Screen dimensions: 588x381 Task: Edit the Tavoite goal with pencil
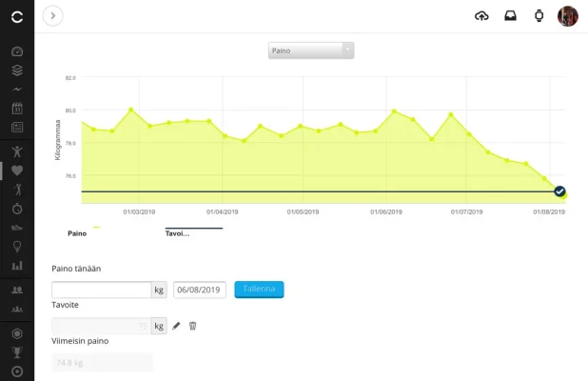pos(176,326)
